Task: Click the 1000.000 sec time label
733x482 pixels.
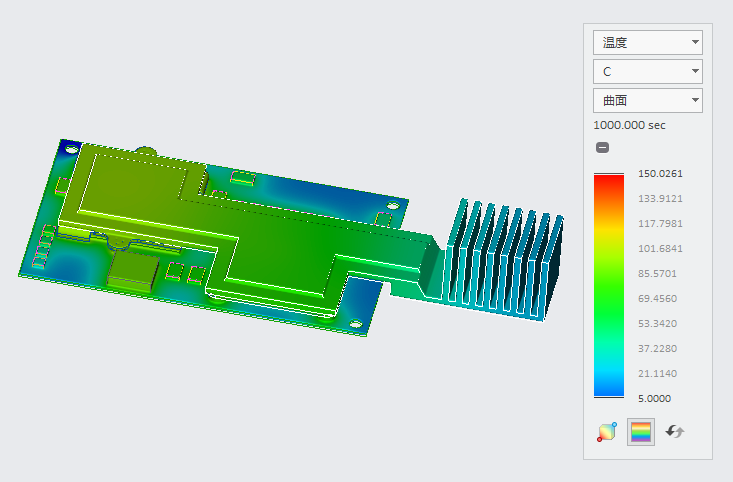Action: pyautogui.click(x=629, y=125)
